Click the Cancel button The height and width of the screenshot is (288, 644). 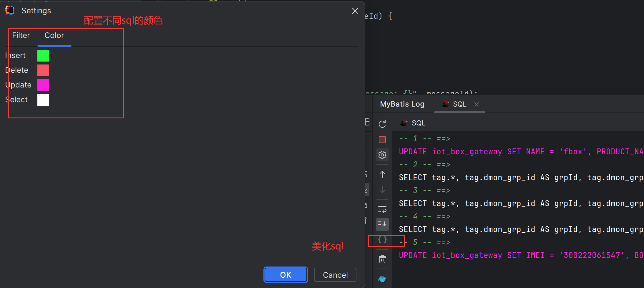335,275
